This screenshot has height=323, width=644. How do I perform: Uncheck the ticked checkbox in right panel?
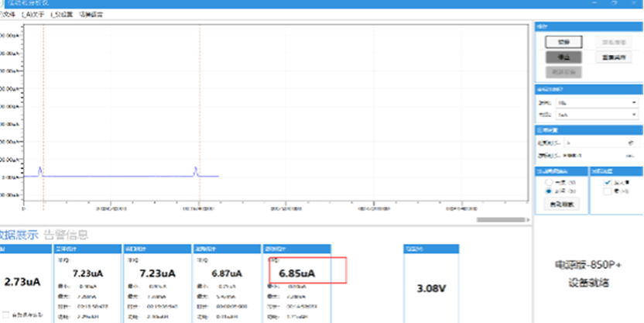point(606,181)
